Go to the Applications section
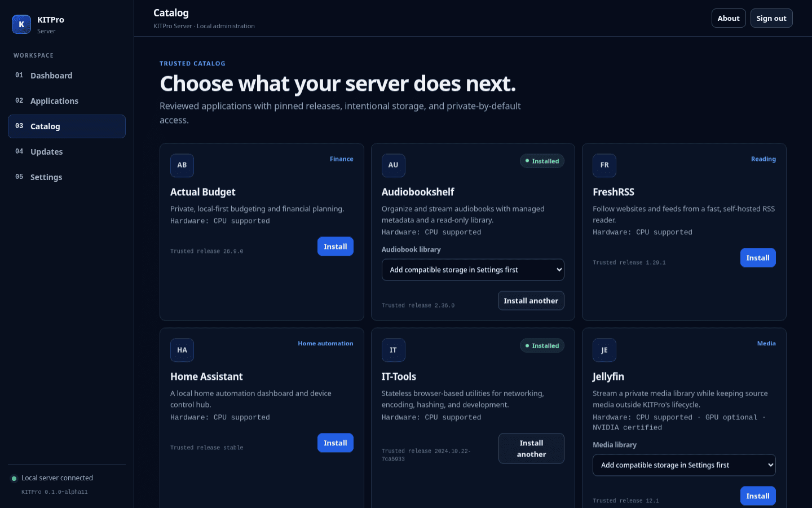 67,101
